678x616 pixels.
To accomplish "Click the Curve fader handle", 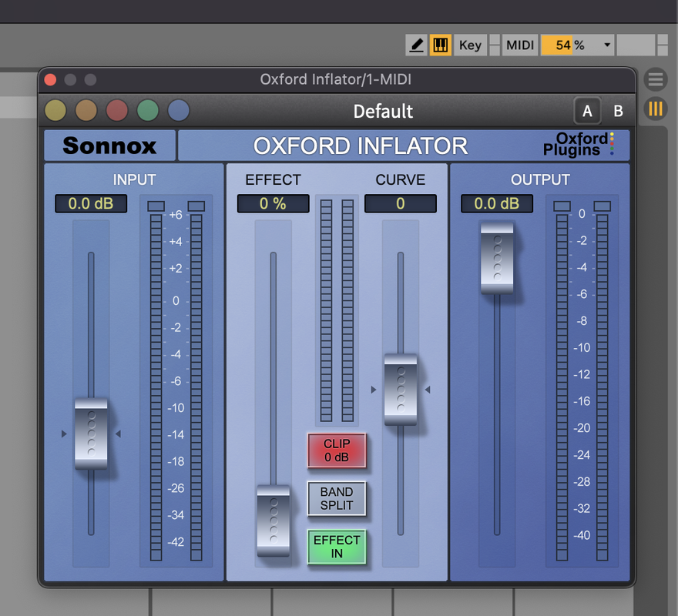I will click(401, 390).
